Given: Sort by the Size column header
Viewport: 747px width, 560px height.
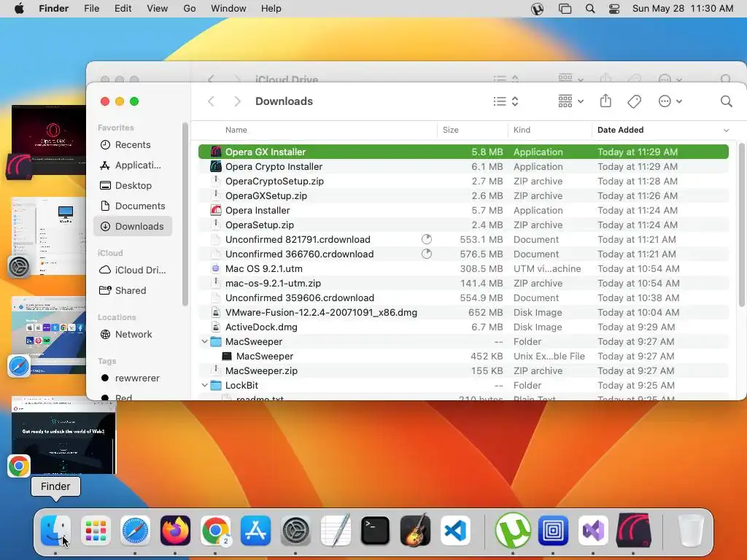Looking at the screenshot, I should click(x=451, y=130).
